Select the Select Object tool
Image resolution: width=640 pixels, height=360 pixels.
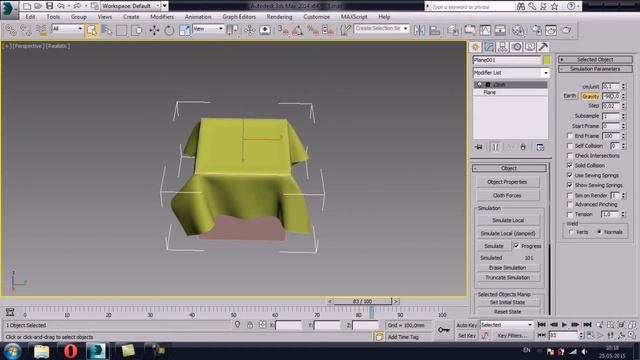[91, 30]
